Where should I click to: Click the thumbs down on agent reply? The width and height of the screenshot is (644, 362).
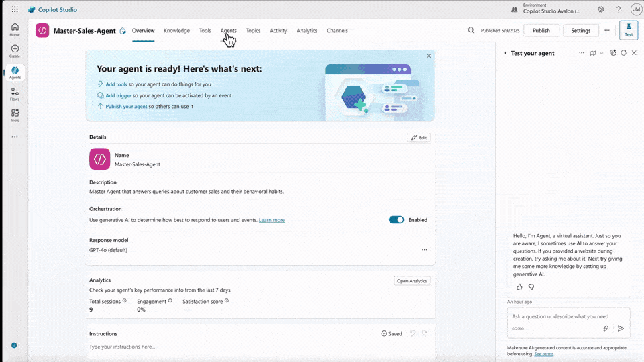(x=531, y=287)
